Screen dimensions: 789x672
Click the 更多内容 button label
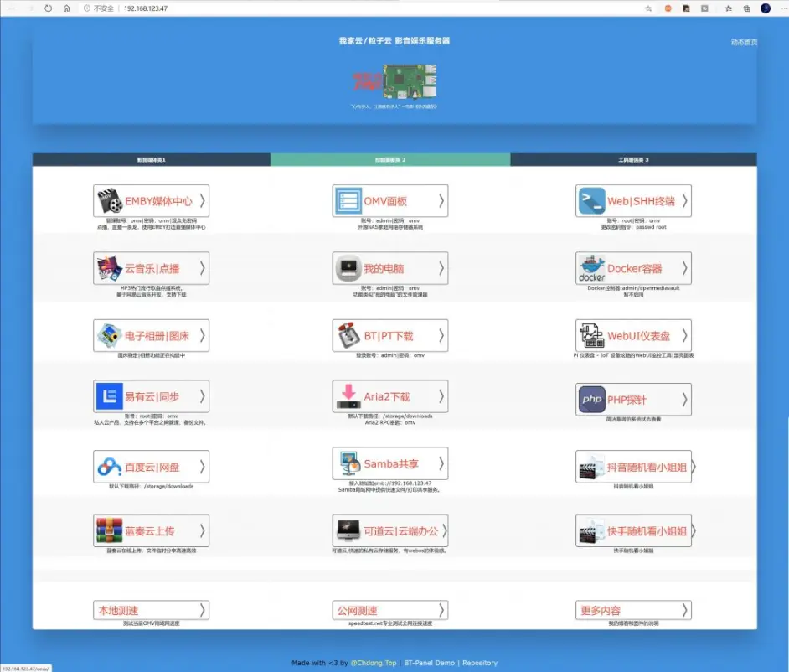point(601,611)
